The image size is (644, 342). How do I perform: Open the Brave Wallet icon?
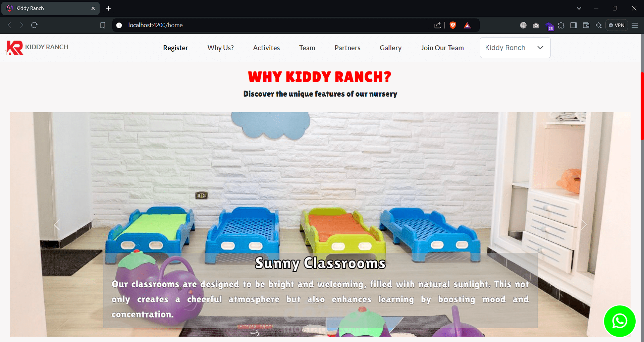coord(586,25)
